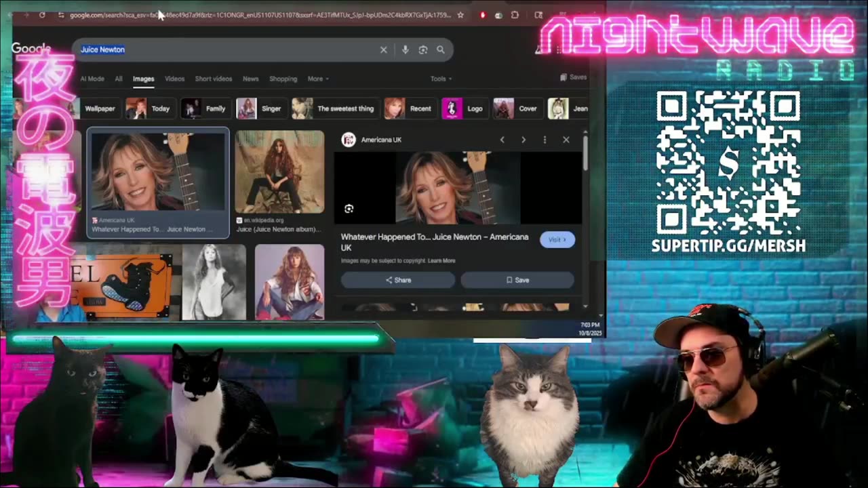The width and height of the screenshot is (868, 488).
Task: Click the en.wikipedia.org source label
Action: point(263,220)
